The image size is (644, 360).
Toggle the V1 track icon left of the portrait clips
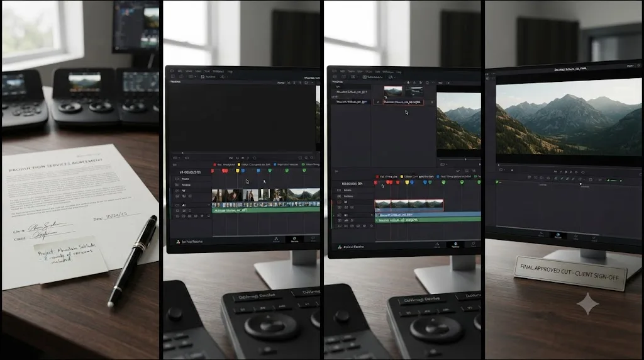[x=177, y=191]
